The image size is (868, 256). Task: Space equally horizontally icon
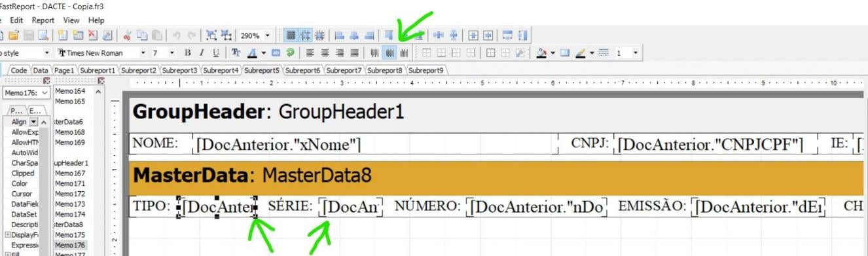coord(438,35)
